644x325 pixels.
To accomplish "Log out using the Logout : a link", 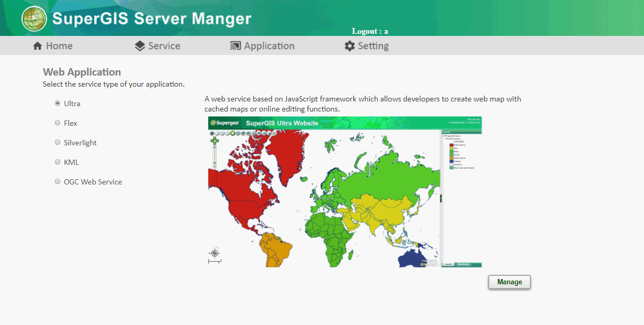I will click(370, 31).
